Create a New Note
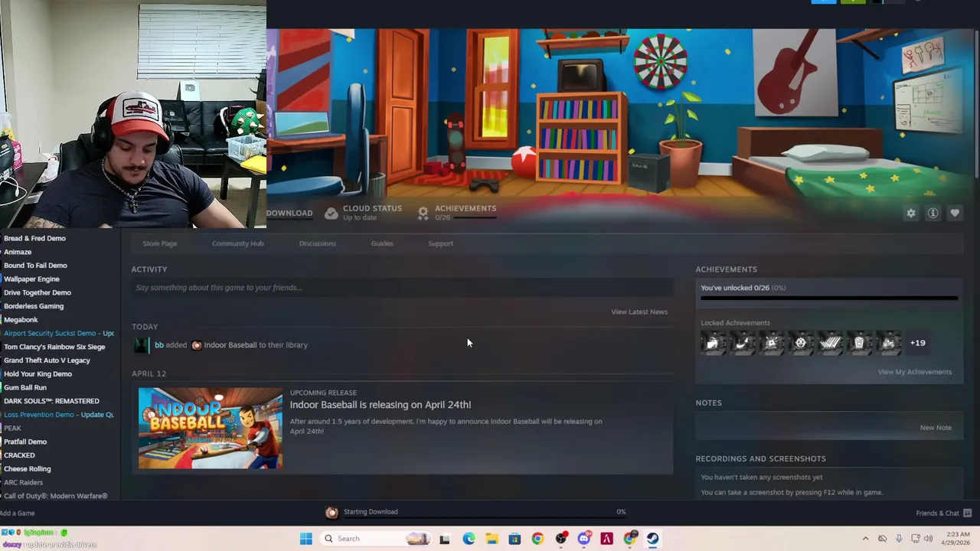This screenshot has height=551, width=980. click(x=936, y=428)
